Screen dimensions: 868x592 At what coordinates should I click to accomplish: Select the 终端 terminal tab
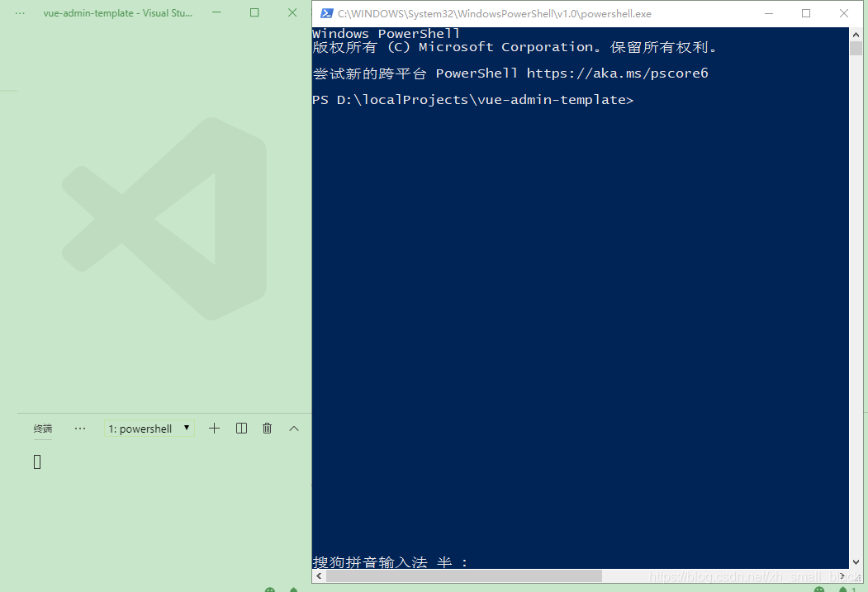coord(42,428)
